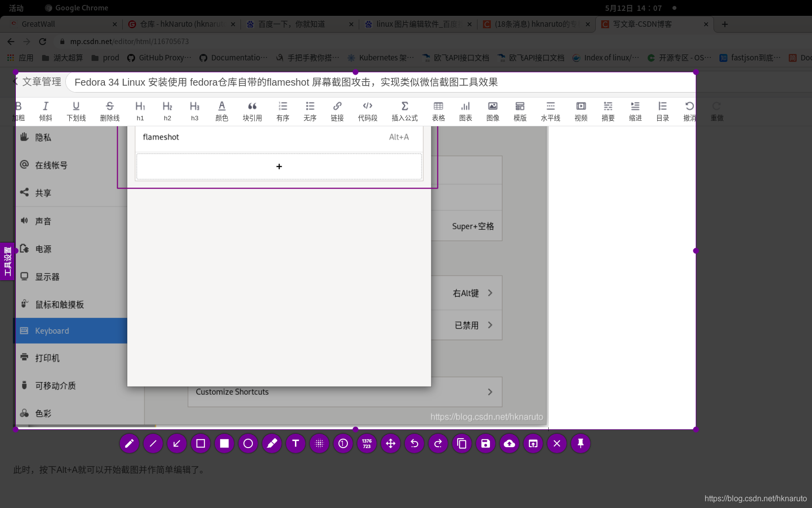The height and width of the screenshot is (508, 812).
Task: Expand the Customize Shortcuts row
Action: (x=345, y=392)
